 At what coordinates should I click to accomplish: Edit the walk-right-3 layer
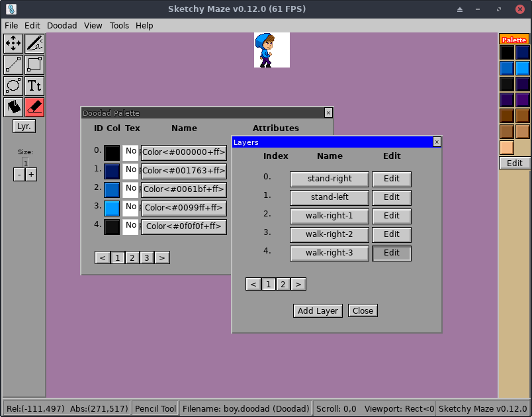coord(392,253)
